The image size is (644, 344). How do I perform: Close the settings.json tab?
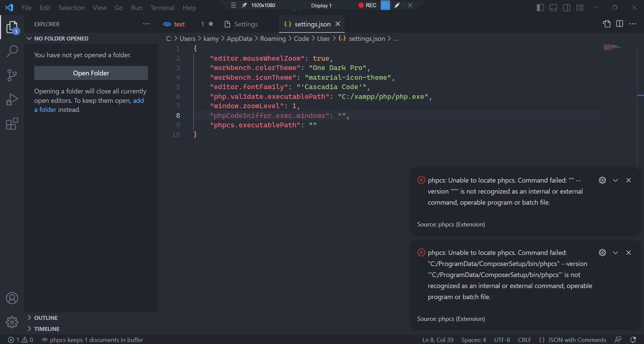coord(338,24)
